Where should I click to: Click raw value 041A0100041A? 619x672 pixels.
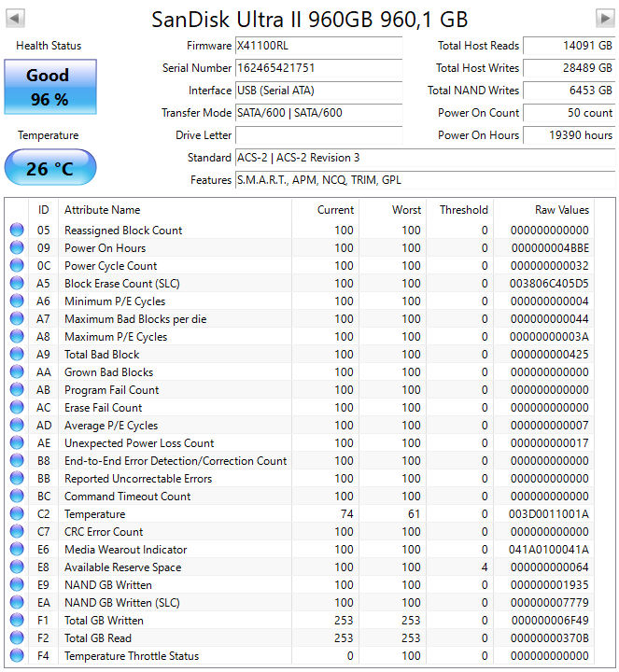pyautogui.click(x=549, y=550)
